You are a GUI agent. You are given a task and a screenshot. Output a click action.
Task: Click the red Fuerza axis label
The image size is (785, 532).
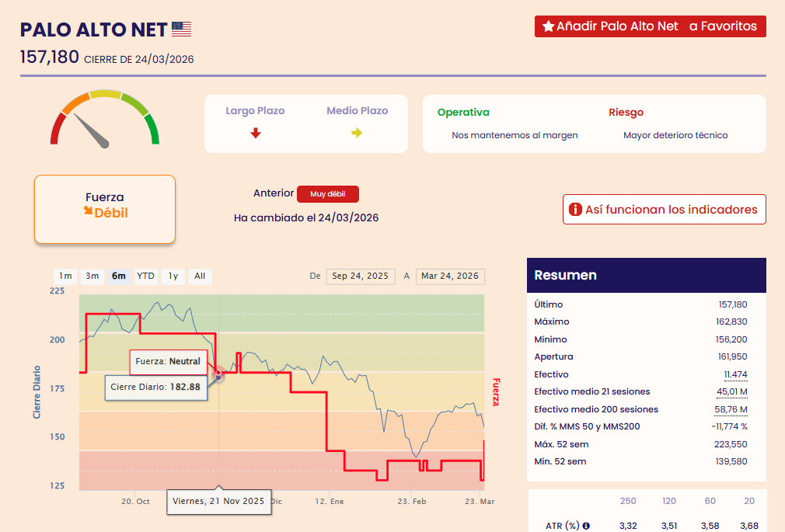[x=496, y=392]
